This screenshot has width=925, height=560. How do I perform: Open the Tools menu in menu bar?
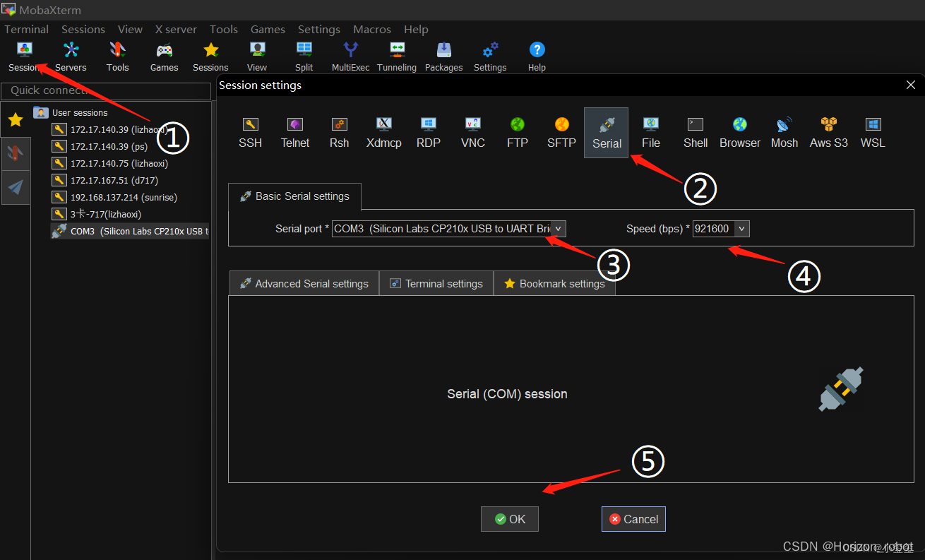(x=224, y=29)
